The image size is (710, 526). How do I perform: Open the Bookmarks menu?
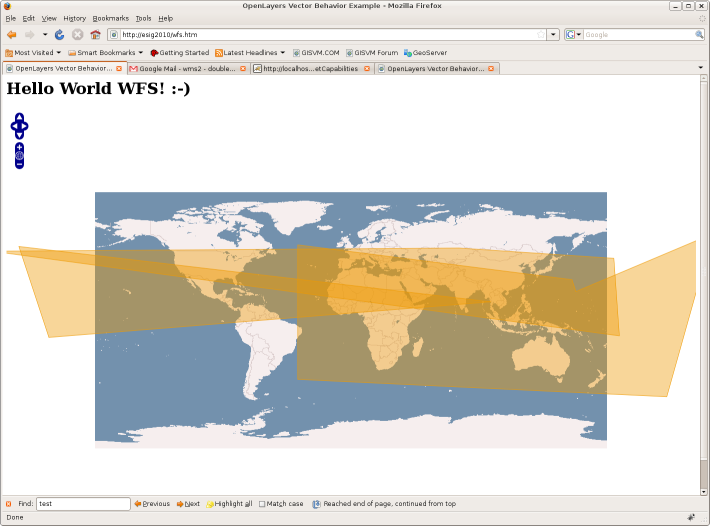pyautogui.click(x=110, y=18)
